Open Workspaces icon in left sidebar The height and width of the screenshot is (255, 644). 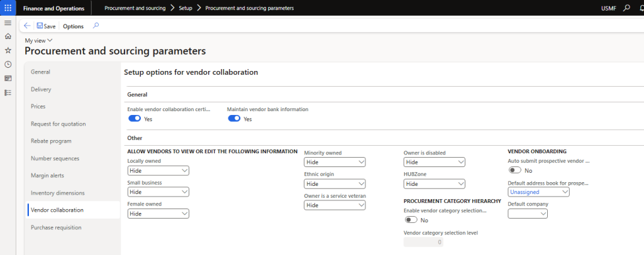pos(8,79)
